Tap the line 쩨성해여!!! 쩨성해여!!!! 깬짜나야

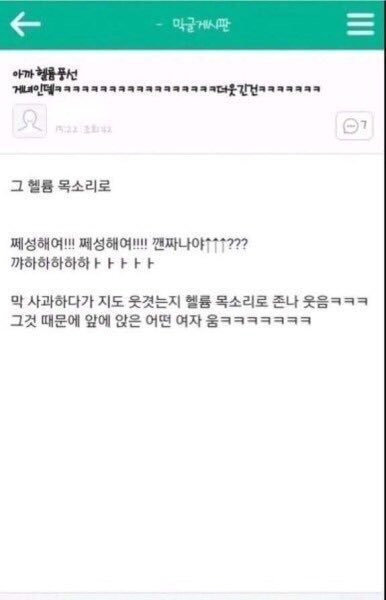pos(129,244)
